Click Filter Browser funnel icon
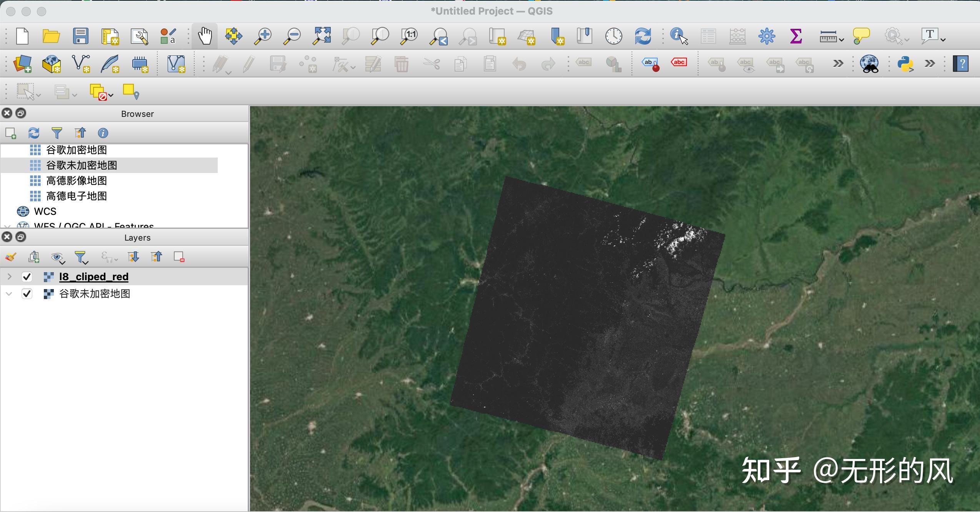Image resolution: width=980 pixels, height=512 pixels. [57, 133]
